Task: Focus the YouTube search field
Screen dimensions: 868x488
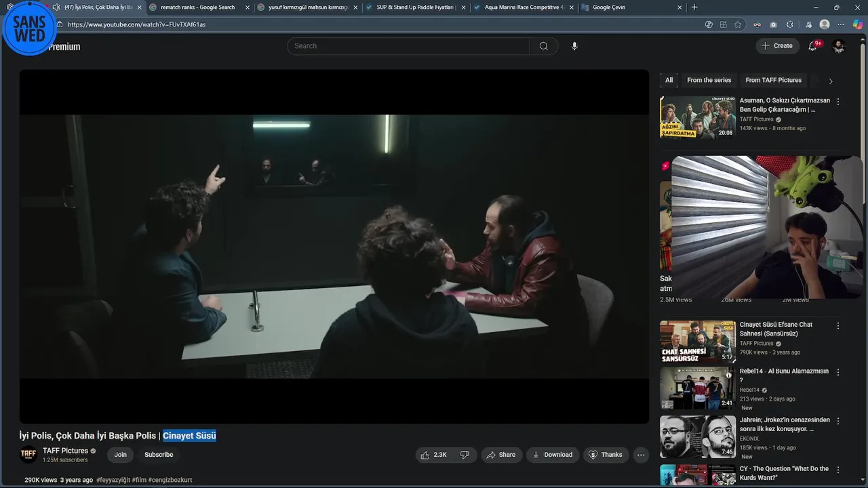Action: point(408,46)
